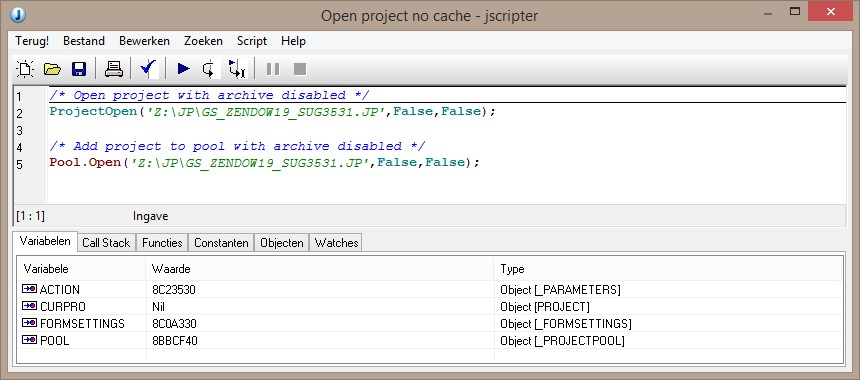The image size is (860, 380).
Task: Select the CURPRO variable name
Action: click(63, 307)
